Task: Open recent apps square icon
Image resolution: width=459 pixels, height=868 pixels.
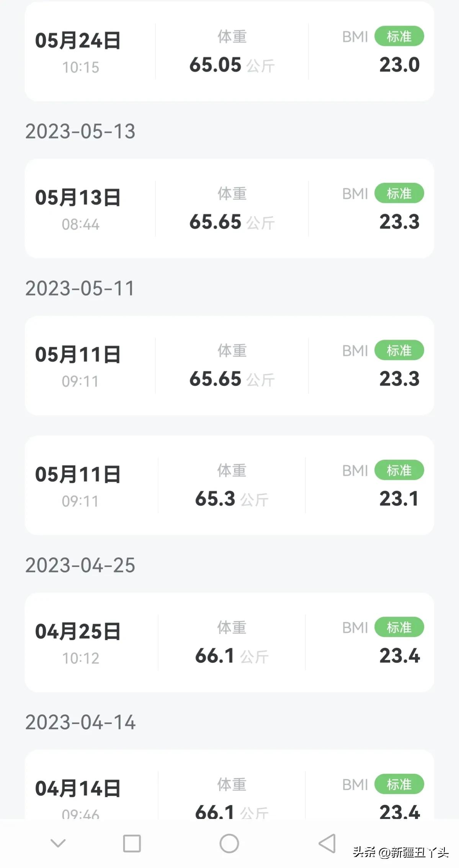Action: (x=132, y=843)
